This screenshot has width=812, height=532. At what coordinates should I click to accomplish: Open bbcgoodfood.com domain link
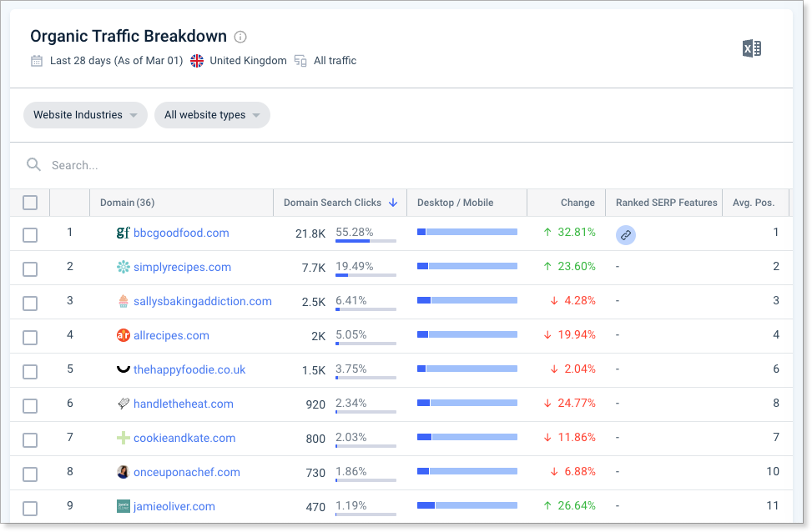pyautogui.click(x=181, y=233)
